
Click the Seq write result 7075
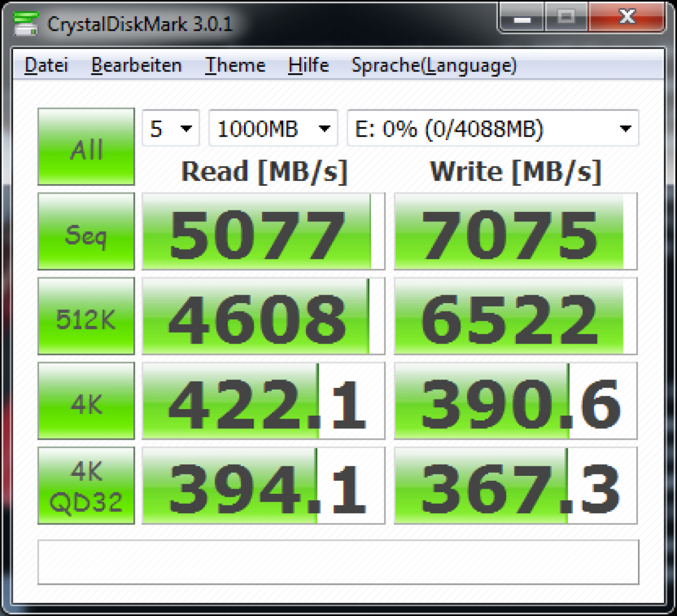click(515, 231)
